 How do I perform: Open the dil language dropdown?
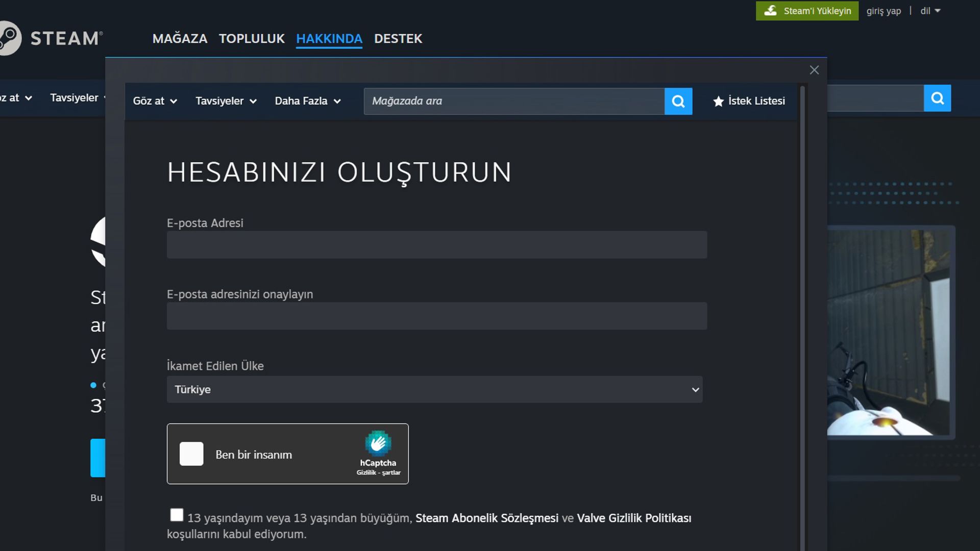[x=930, y=11]
